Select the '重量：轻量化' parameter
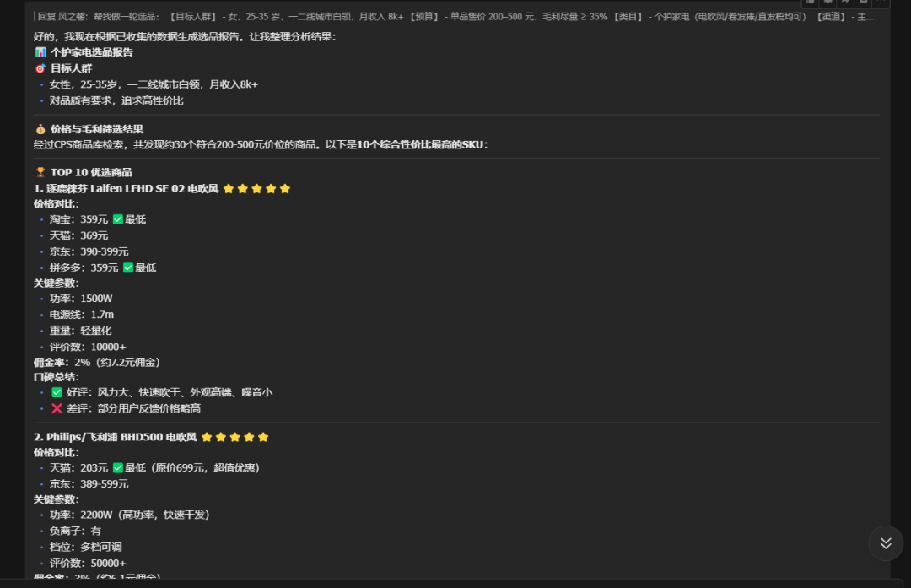This screenshot has height=588, width=911. (80, 331)
